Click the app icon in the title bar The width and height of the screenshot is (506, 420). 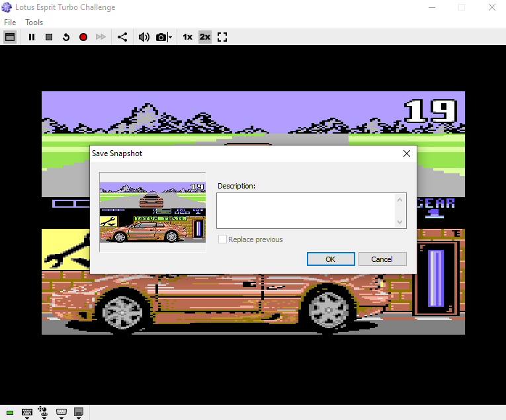[x=7, y=7]
